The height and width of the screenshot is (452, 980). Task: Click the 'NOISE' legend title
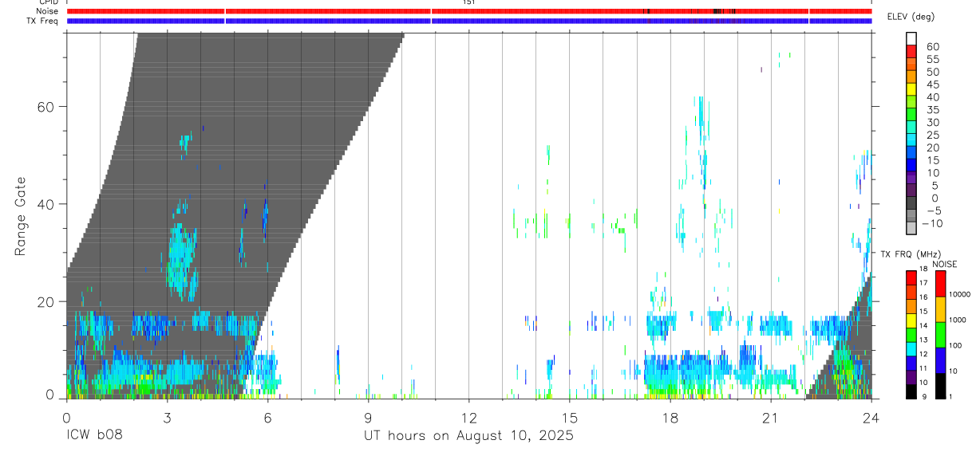tap(944, 265)
